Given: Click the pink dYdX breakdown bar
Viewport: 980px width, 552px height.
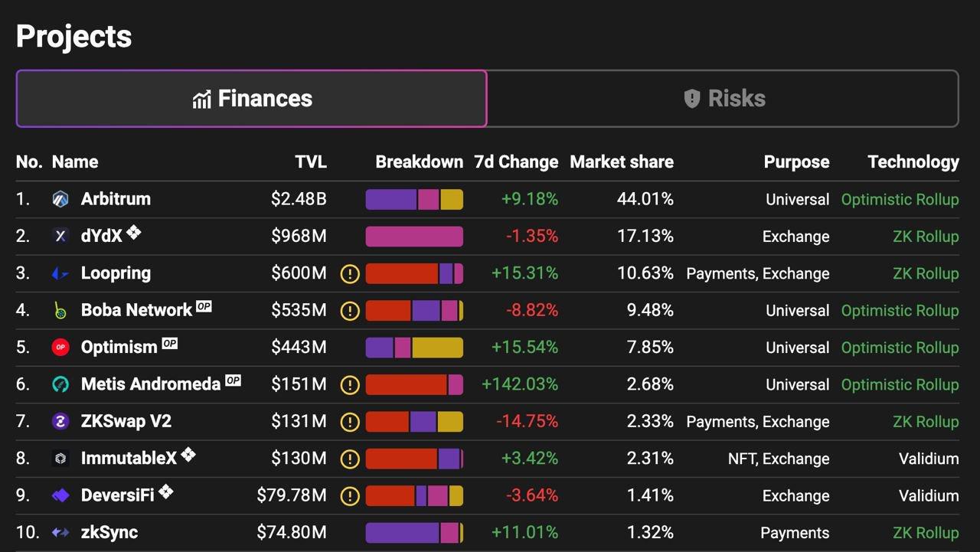Looking at the screenshot, I should point(414,237).
